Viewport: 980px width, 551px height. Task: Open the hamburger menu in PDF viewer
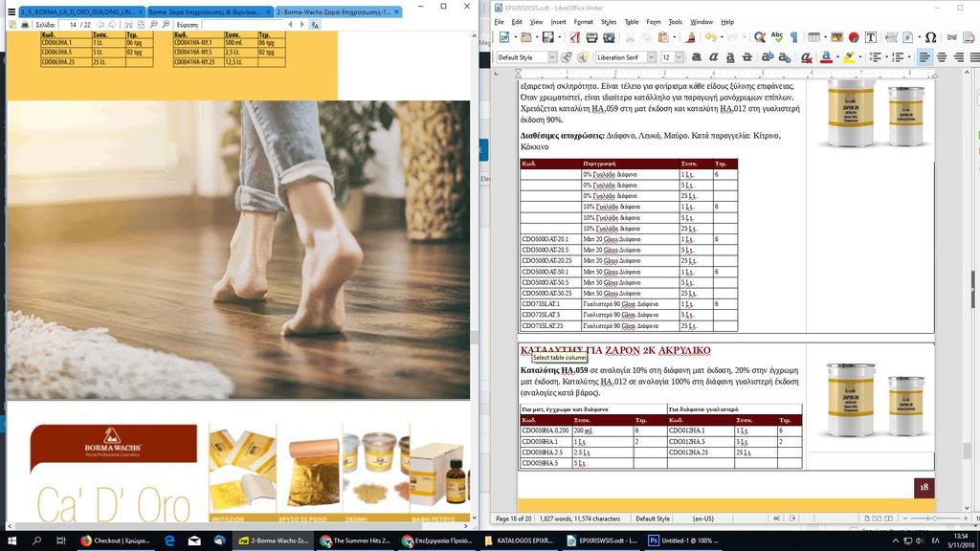11,11
